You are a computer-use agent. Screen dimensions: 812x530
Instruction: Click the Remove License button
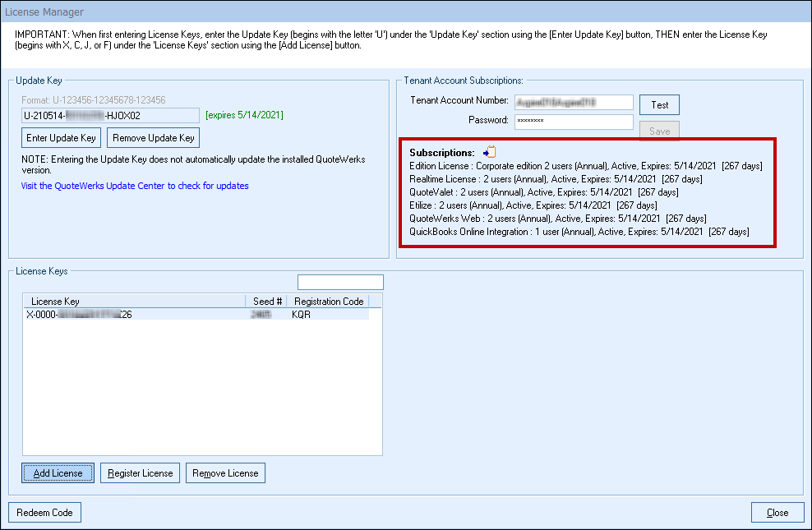click(x=226, y=473)
